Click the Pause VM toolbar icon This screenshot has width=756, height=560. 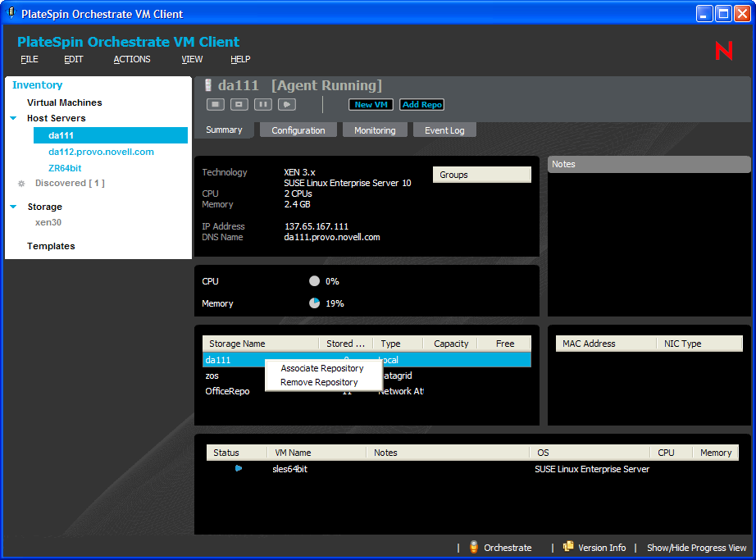pyautogui.click(x=262, y=104)
